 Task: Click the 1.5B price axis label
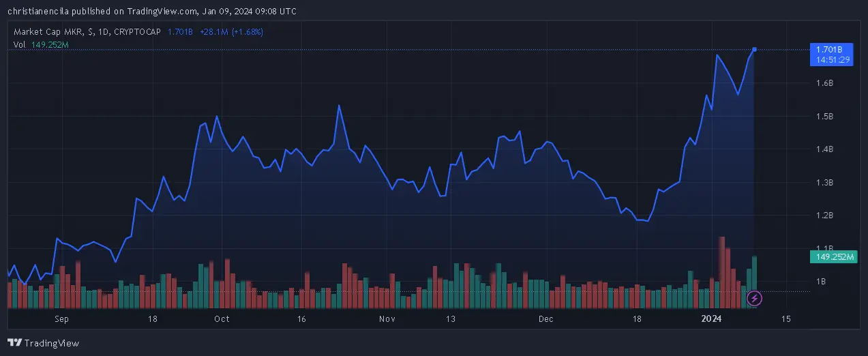pyautogui.click(x=824, y=116)
